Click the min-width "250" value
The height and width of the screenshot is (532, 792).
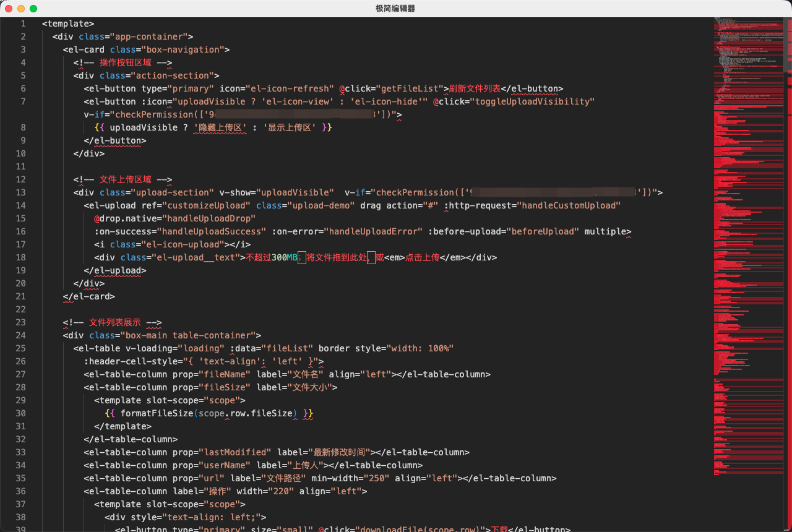[x=376, y=478]
